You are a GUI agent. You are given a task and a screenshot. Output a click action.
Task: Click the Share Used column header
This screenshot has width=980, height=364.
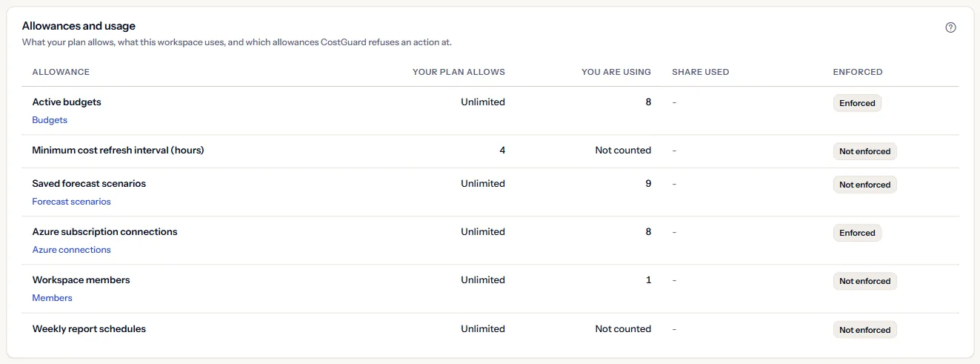point(701,72)
